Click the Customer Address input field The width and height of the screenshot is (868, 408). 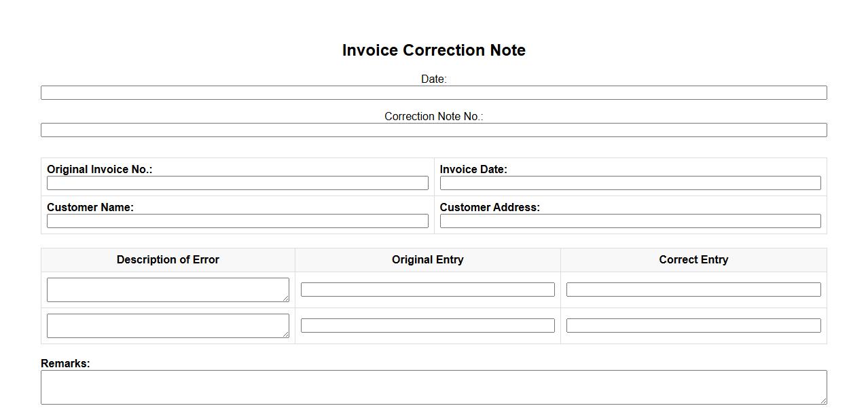[x=630, y=221]
